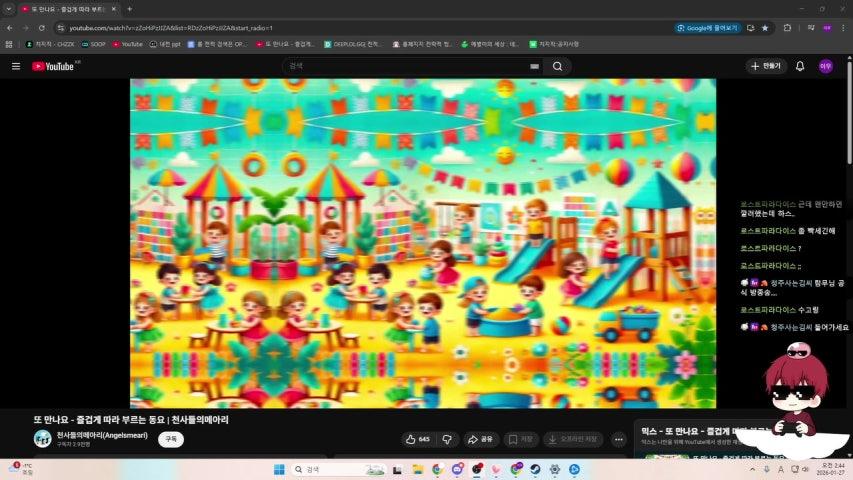
Task: Click the Create button in YouTube header
Action: pos(765,66)
